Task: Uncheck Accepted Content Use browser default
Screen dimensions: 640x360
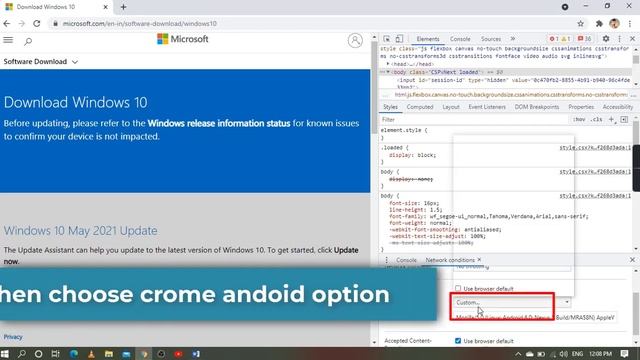Action: [458, 340]
